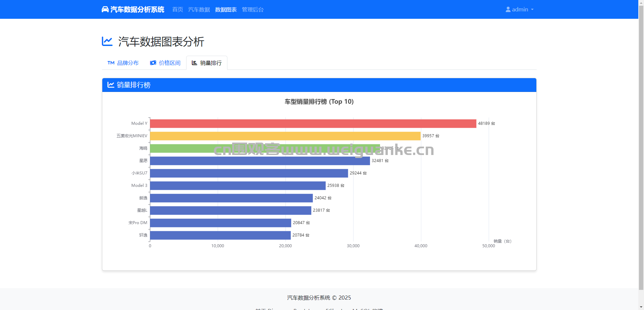Click the chart icon in 销量排行榜 card header
This screenshot has width=644, height=310.
(111, 85)
